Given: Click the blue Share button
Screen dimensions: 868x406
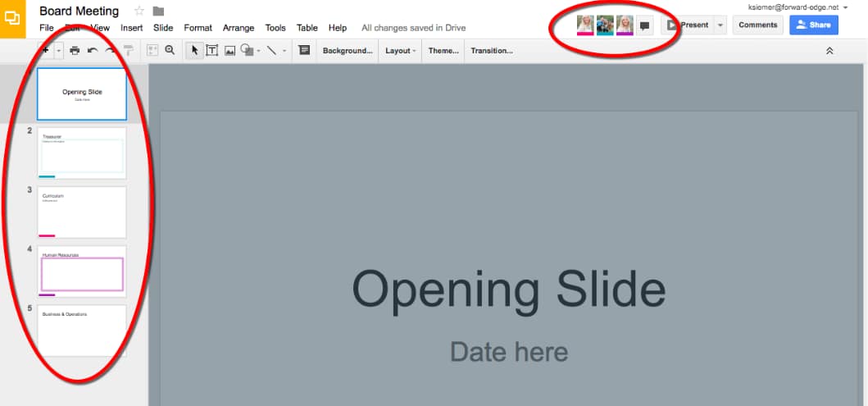Looking at the screenshot, I should pos(814,25).
